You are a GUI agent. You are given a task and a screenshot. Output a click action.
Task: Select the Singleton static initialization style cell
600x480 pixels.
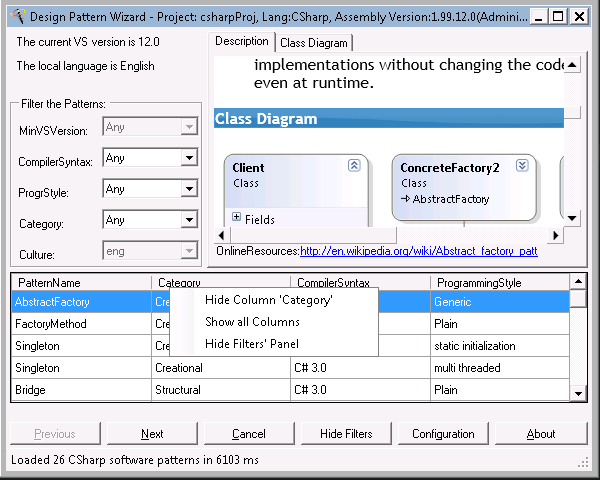tap(500, 346)
